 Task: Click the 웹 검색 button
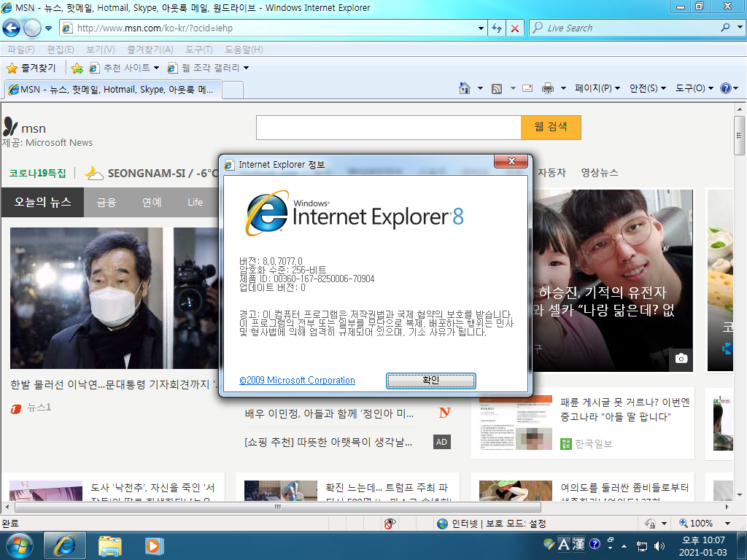tap(551, 128)
